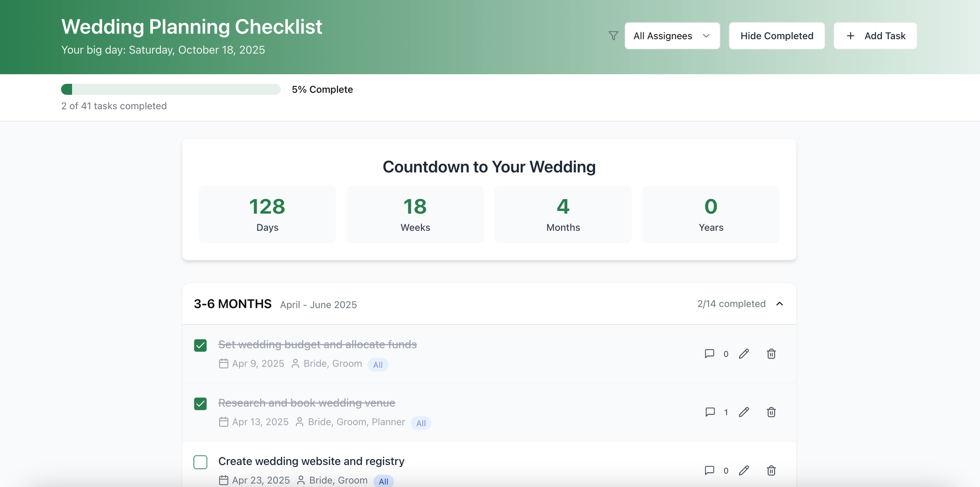
Task: Delete the 'Set wedding budget' task
Action: pyautogui.click(x=771, y=353)
